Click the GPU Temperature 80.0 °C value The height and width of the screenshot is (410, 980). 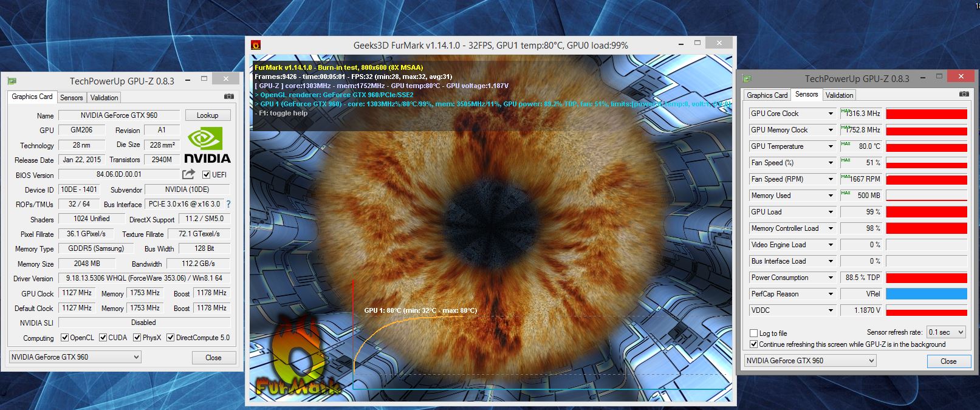coord(862,146)
